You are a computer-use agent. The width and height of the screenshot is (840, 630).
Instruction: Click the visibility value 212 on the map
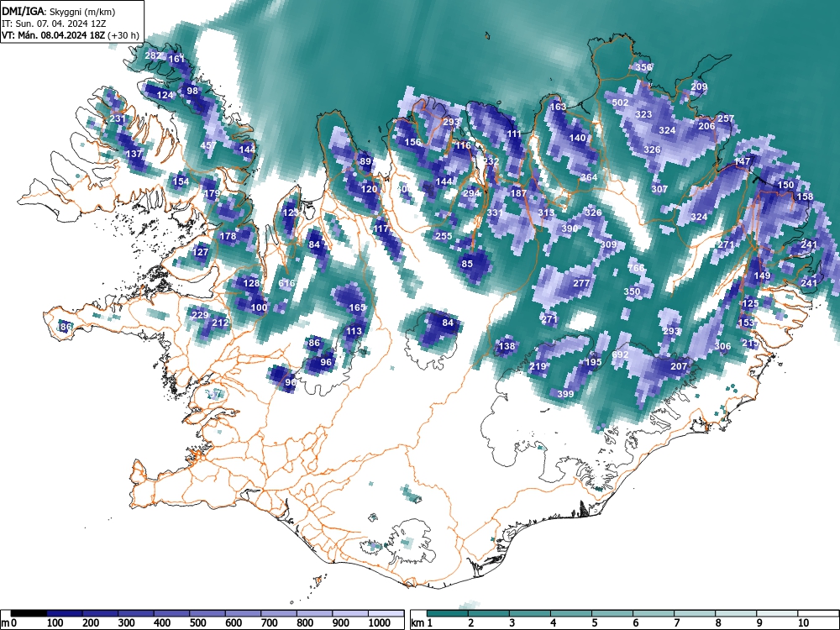tap(220, 323)
